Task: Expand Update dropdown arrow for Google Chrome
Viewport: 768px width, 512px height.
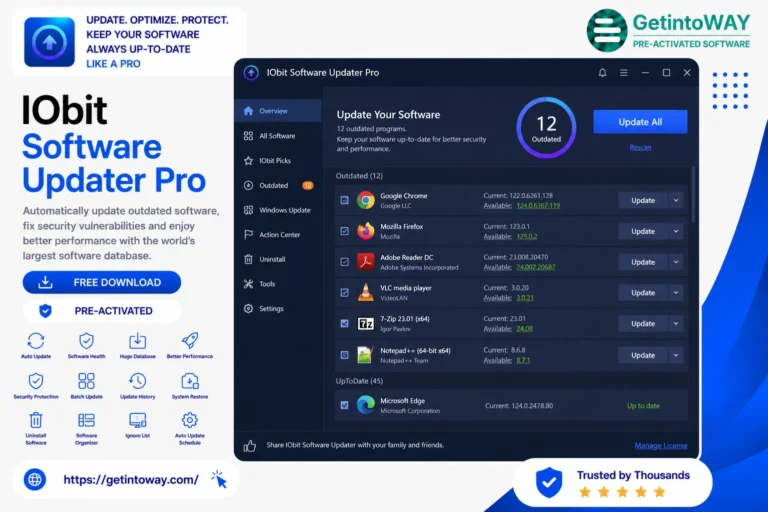Action: coord(676,200)
